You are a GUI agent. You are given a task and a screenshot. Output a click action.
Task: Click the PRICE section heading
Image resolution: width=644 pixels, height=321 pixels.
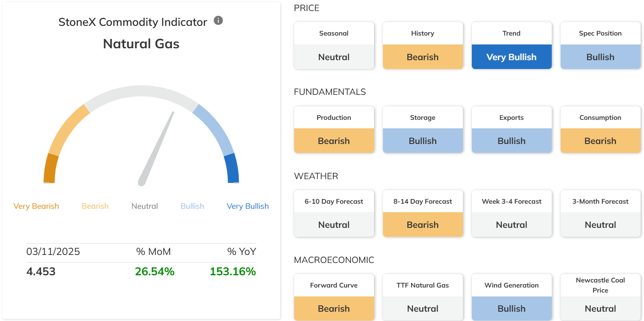coord(307,8)
